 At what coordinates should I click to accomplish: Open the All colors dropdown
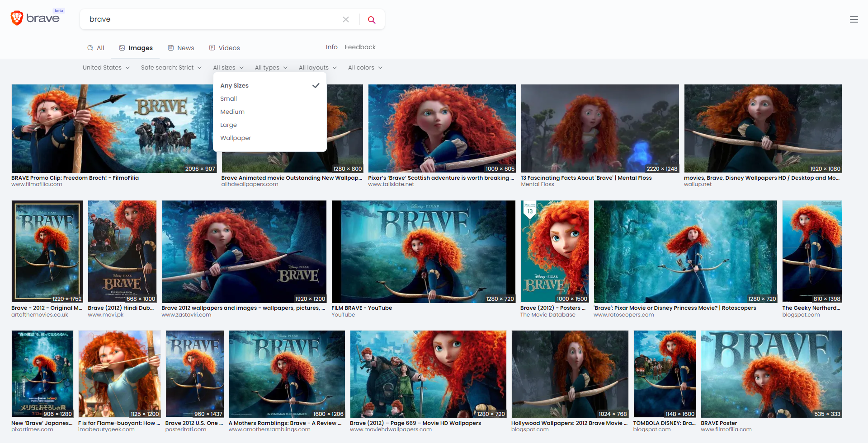pyautogui.click(x=365, y=67)
